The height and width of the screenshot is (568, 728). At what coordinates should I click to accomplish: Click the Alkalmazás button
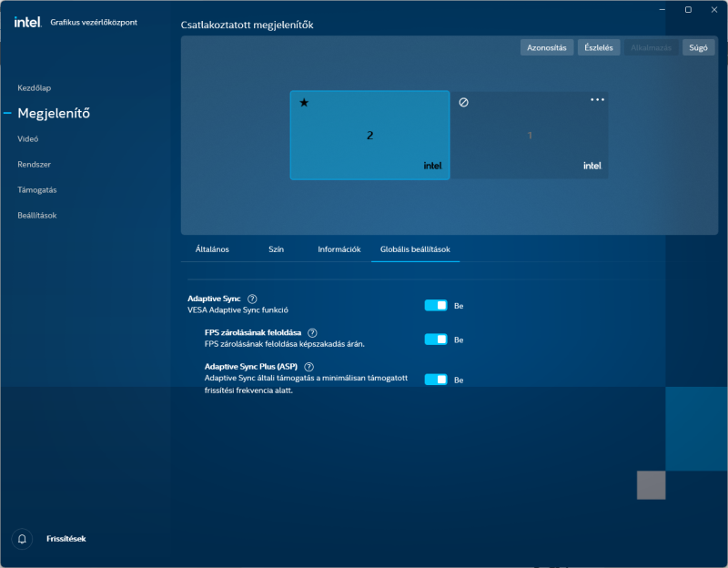click(x=651, y=47)
